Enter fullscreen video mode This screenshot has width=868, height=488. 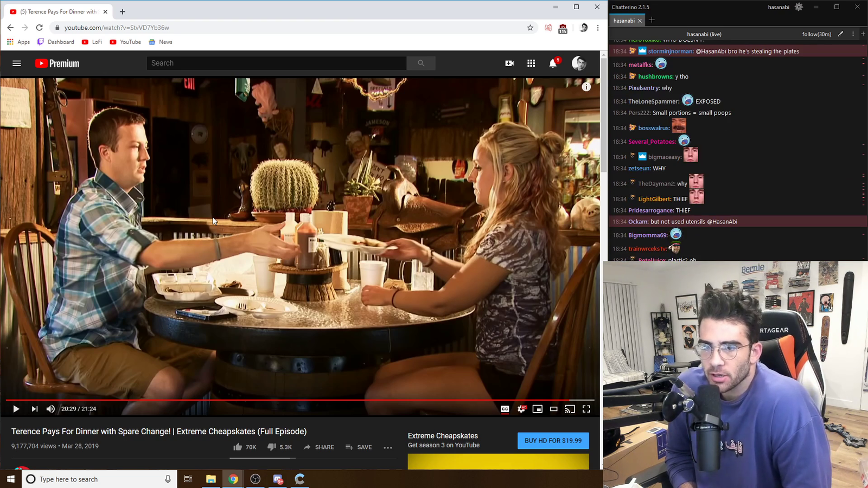click(x=586, y=409)
